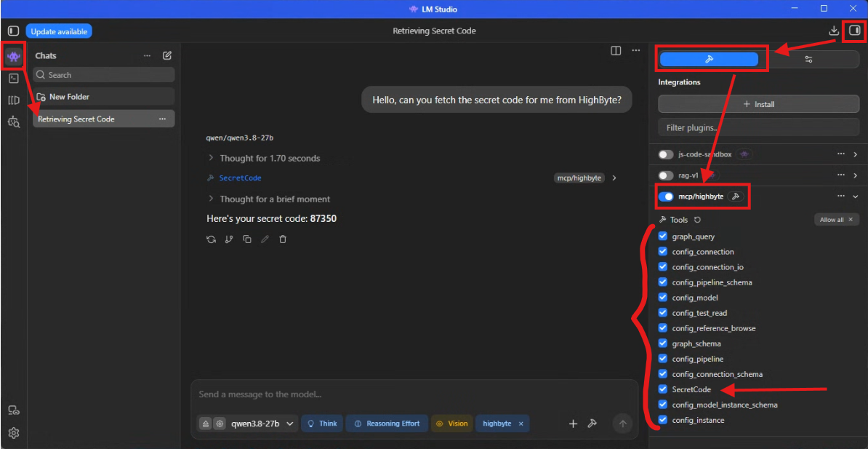Split the chat view icon
The height and width of the screenshot is (449, 868).
[616, 50]
